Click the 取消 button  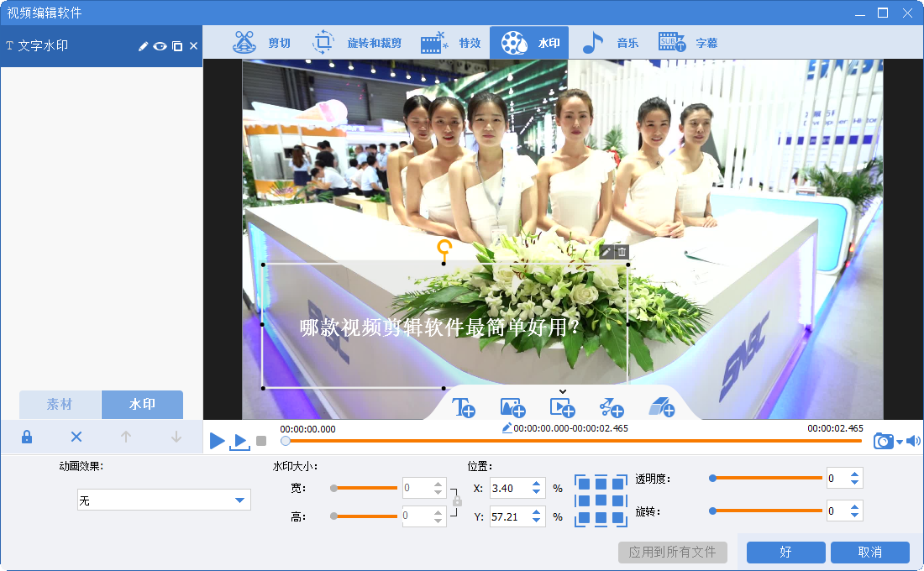tap(869, 552)
